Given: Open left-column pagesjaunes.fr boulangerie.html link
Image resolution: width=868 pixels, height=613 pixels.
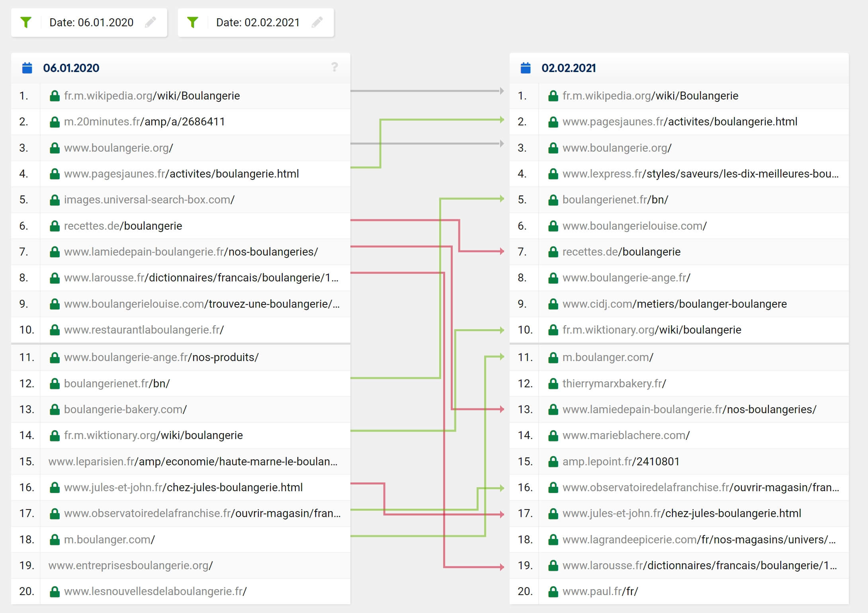Looking at the screenshot, I should pos(181,174).
